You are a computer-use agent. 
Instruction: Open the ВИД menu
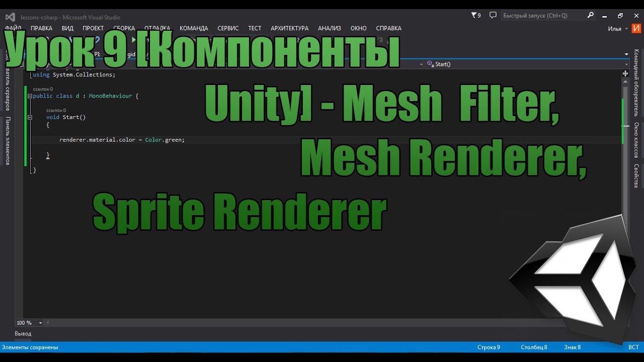coord(67,28)
